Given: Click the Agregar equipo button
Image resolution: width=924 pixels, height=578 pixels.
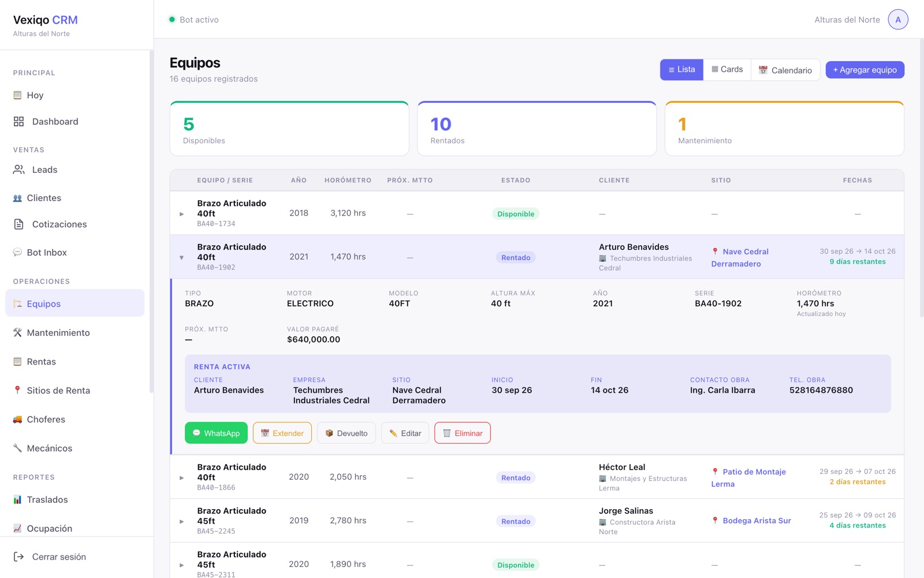Looking at the screenshot, I should [x=865, y=70].
